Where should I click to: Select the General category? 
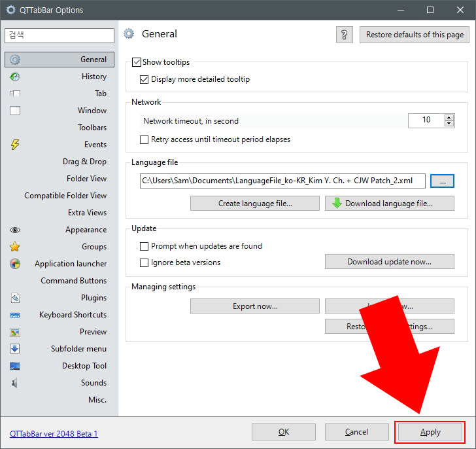pos(59,60)
